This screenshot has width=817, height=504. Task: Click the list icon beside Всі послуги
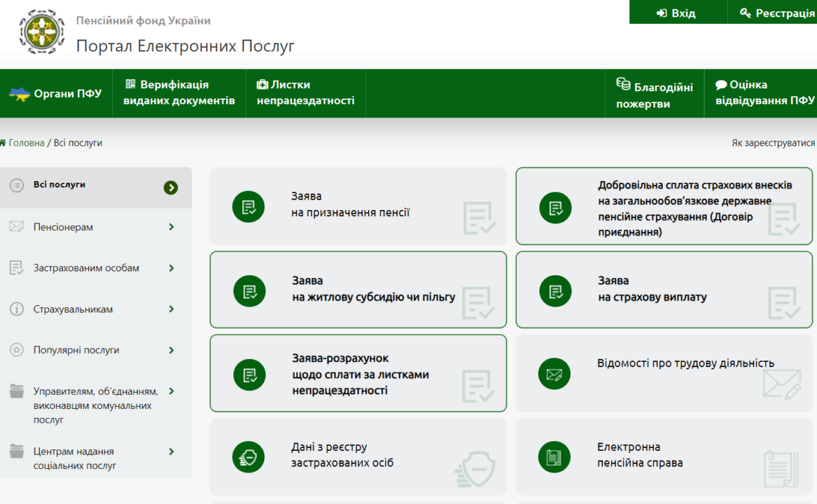click(x=17, y=185)
